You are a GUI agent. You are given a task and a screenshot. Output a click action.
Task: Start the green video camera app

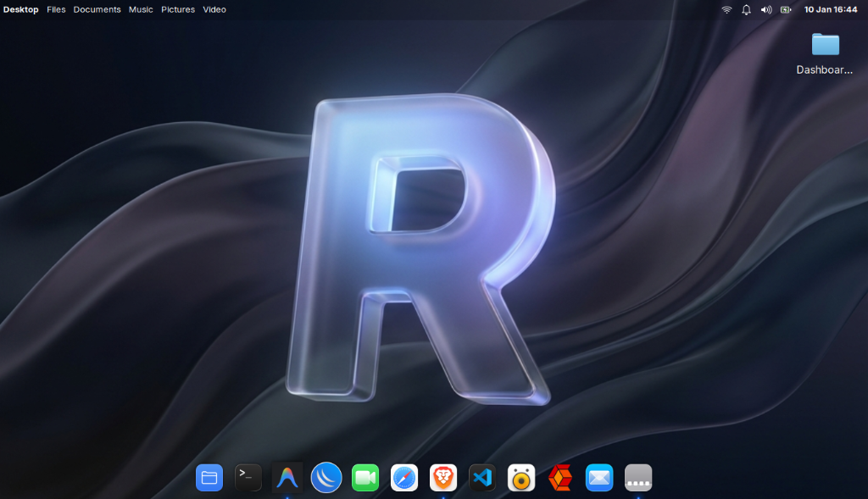(x=364, y=477)
